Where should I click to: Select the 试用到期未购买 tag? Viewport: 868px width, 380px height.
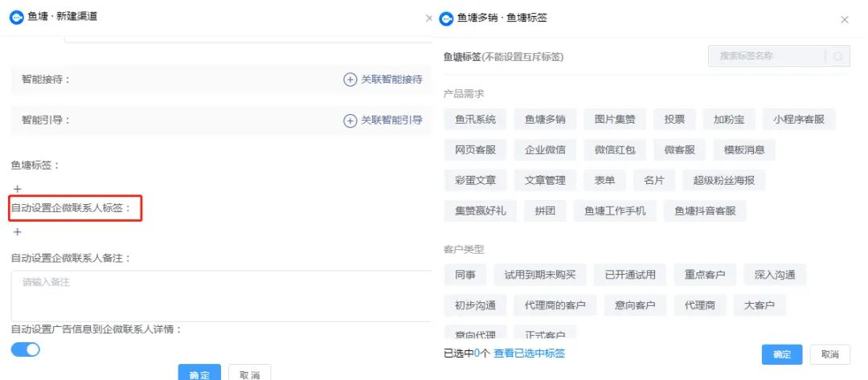click(x=540, y=274)
